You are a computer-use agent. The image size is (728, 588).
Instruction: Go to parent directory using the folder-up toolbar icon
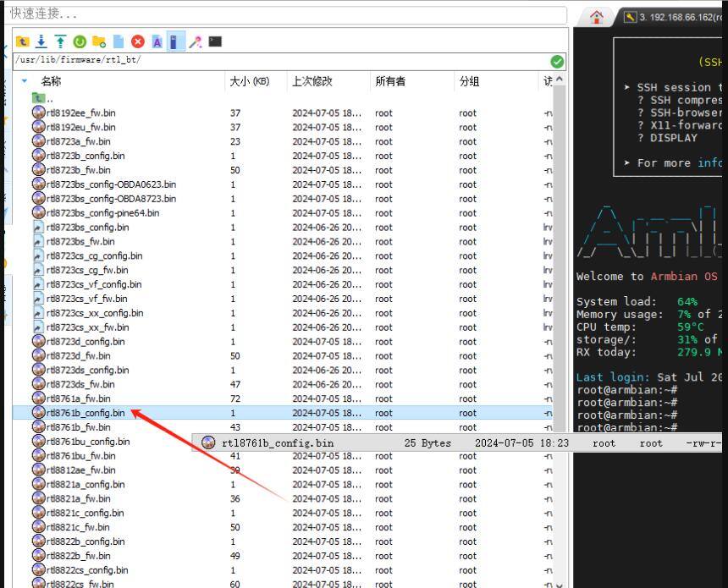click(x=22, y=41)
